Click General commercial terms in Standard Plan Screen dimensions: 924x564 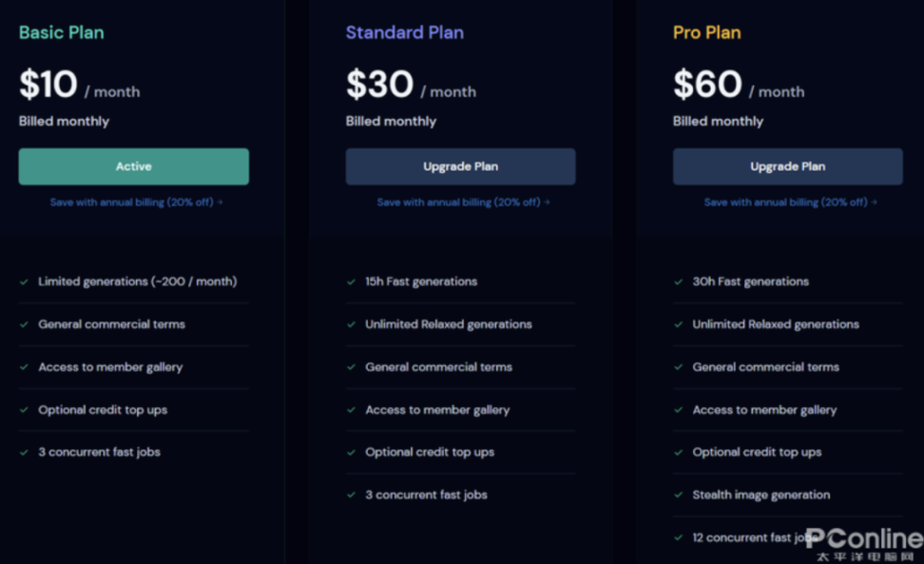[438, 367]
